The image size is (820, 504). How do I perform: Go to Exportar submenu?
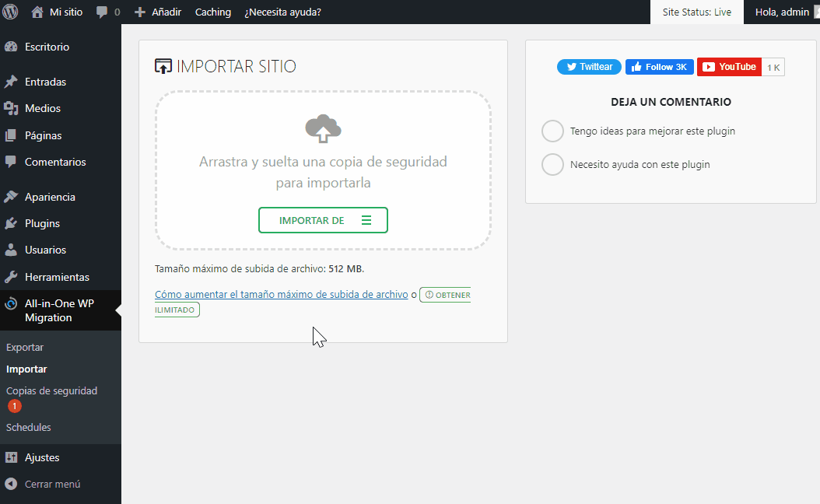tap(25, 347)
